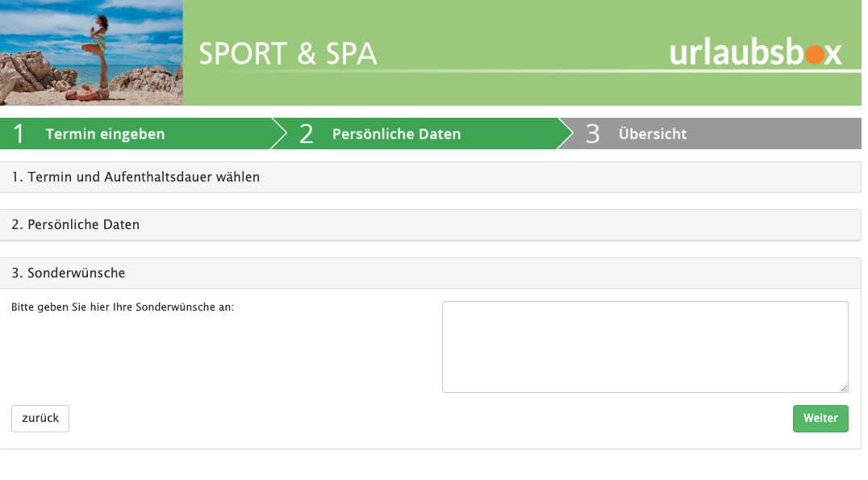Viewport: 868px width, 480px height.
Task: Expand the 2. Persönliche Daten accordion
Action: coord(430,225)
